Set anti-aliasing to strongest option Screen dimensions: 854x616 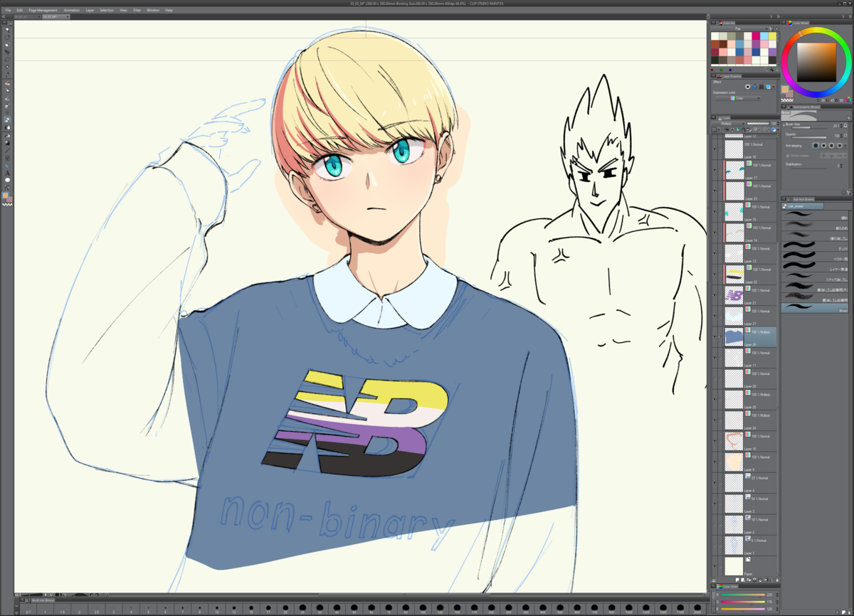click(x=840, y=145)
